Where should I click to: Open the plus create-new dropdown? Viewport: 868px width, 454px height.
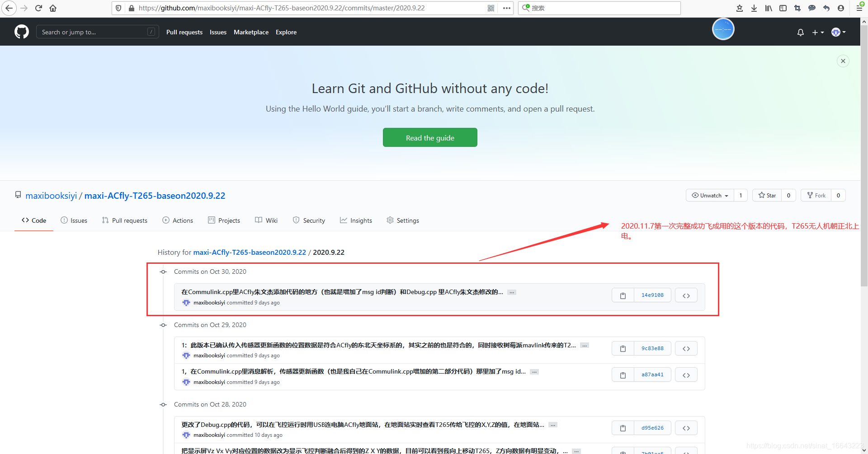click(818, 32)
